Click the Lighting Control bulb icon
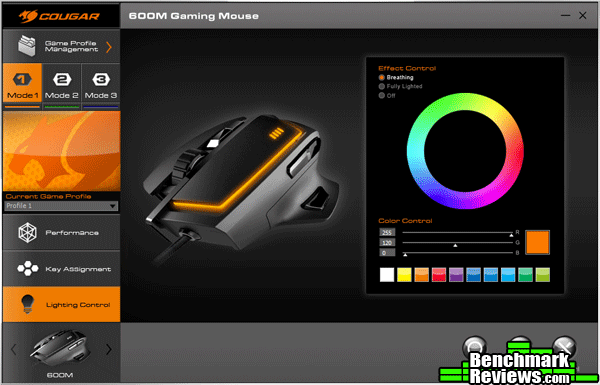The image size is (600, 385). click(x=28, y=304)
